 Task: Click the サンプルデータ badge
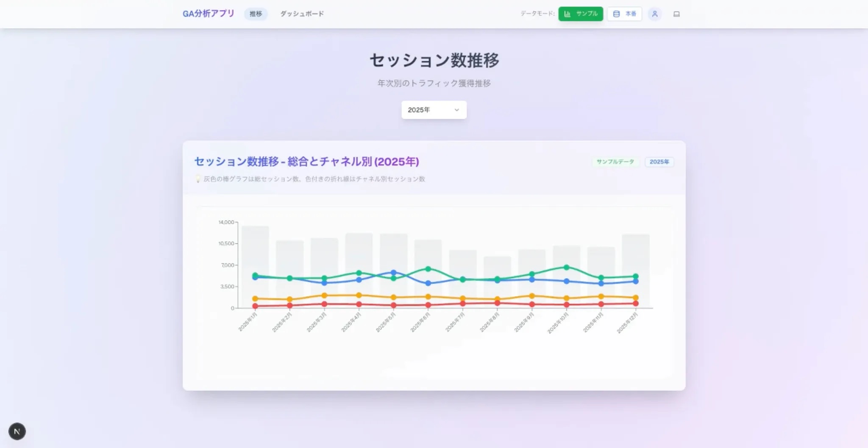click(x=615, y=162)
